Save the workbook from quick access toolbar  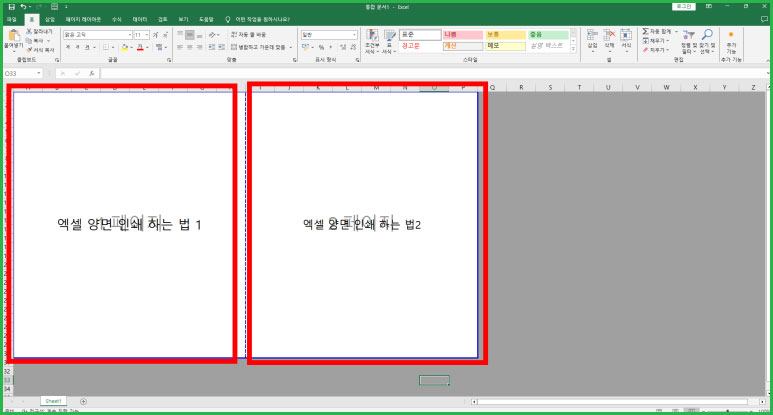[x=12, y=7]
